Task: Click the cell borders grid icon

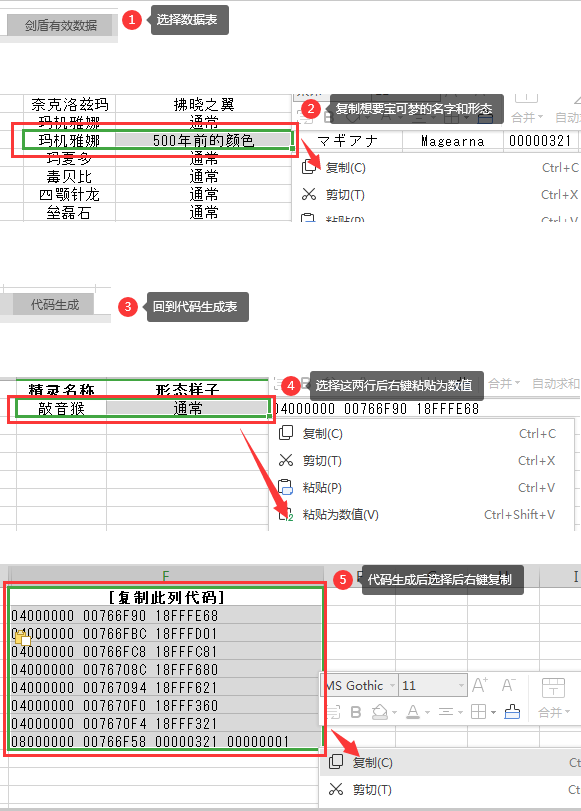Action: point(478,712)
